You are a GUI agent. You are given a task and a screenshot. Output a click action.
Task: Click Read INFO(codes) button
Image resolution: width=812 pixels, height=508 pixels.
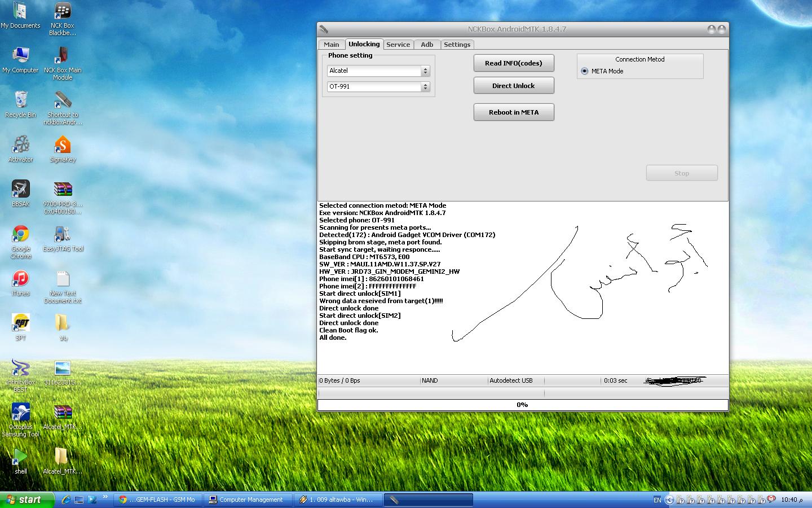[x=514, y=63]
